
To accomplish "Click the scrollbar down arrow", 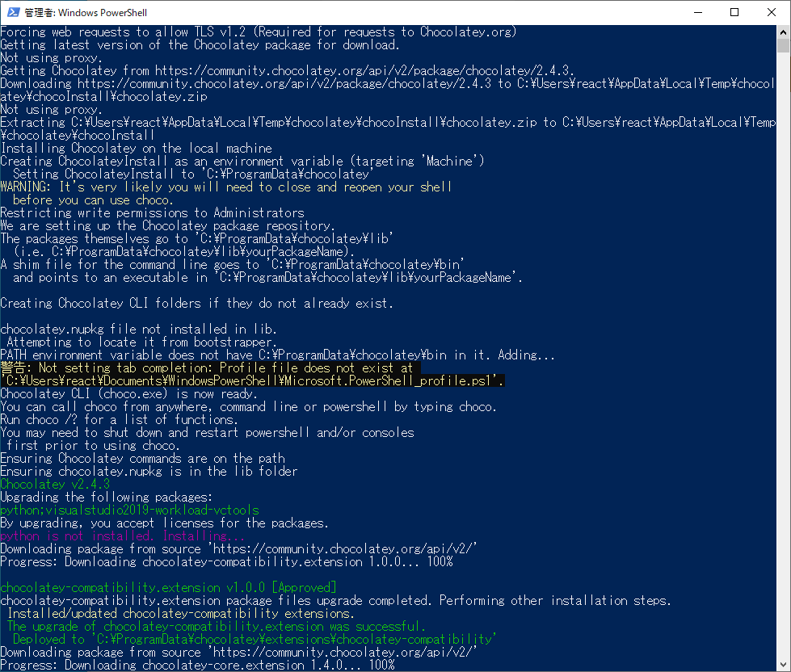I will [783, 665].
